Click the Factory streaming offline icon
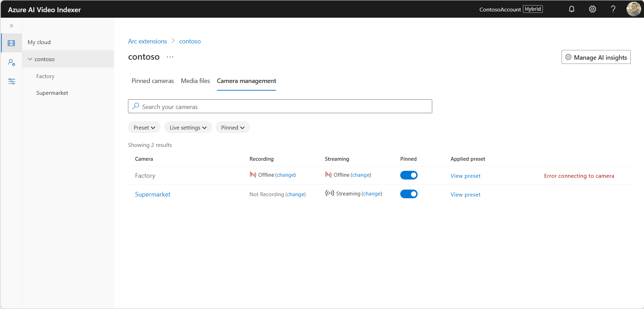This screenshot has height=309, width=644. (328, 175)
